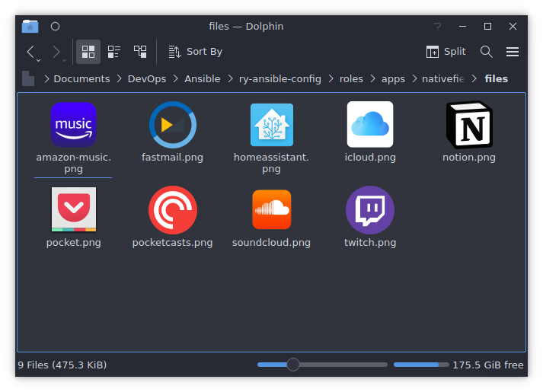Image resolution: width=543 pixels, height=392 pixels.
Task: Select the pocket.png file icon
Action: [74, 209]
